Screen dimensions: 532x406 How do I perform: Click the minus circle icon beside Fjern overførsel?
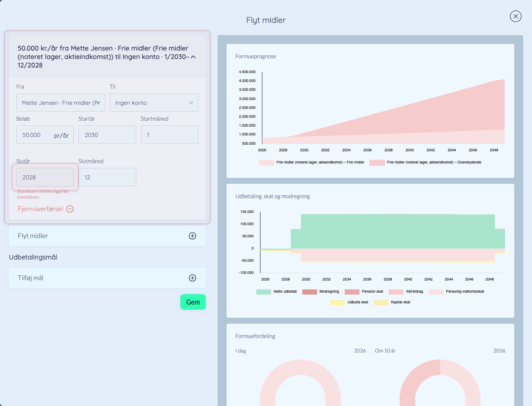click(70, 209)
